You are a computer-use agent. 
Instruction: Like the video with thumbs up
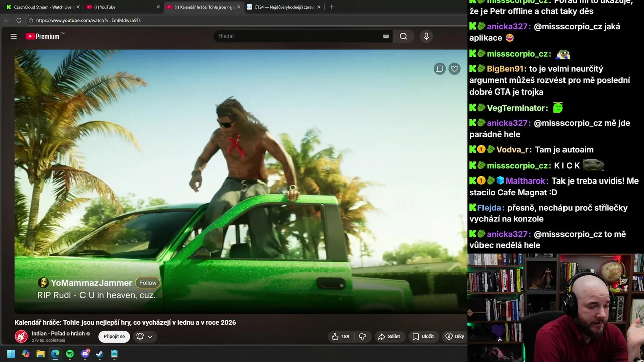point(340,337)
